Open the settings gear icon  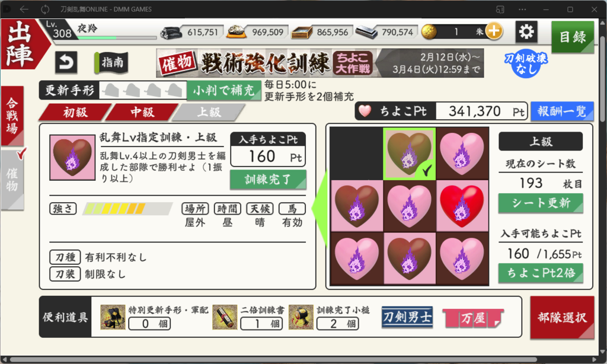[x=526, y=31]
